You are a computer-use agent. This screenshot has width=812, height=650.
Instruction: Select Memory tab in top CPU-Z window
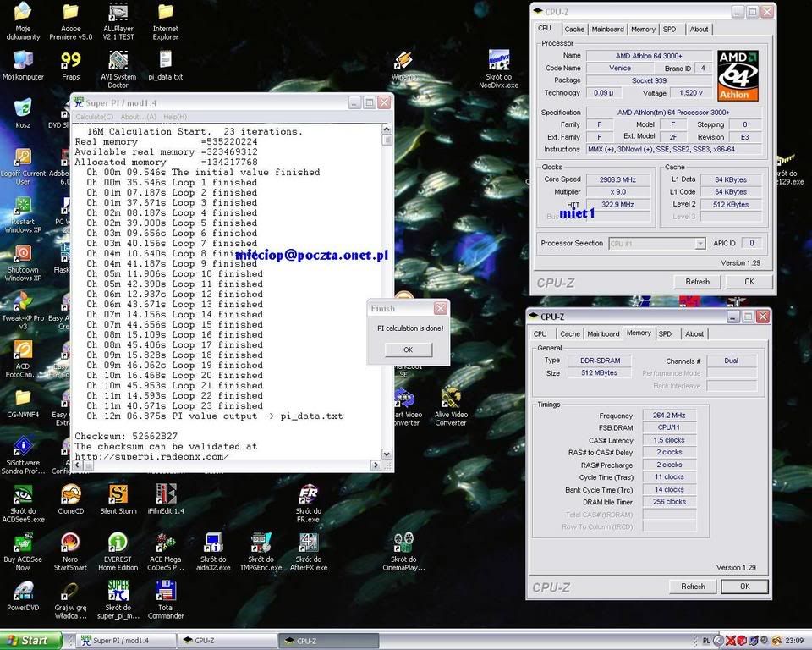pos(643,30)
